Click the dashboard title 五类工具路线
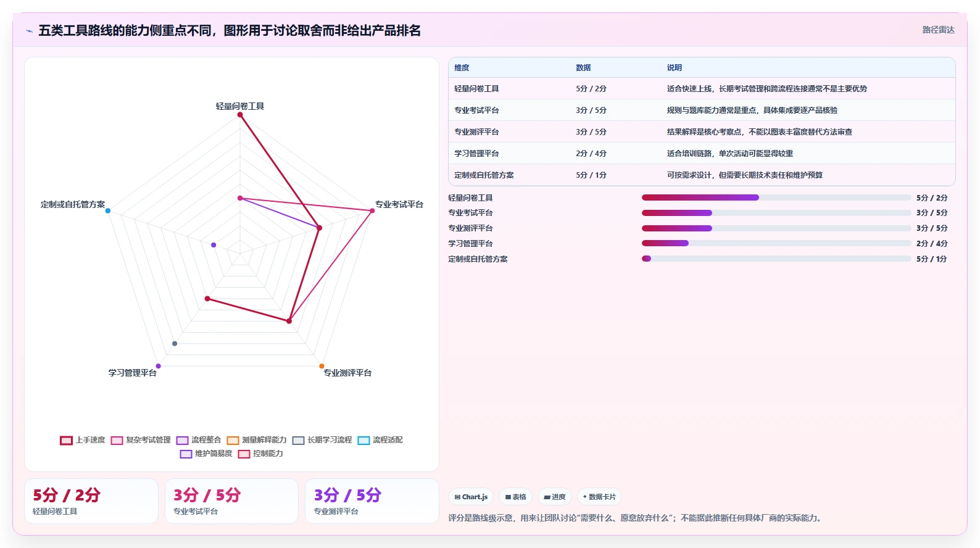Image resolution: width=980 pixels, height=548 pixels. [x=230, y=30]
